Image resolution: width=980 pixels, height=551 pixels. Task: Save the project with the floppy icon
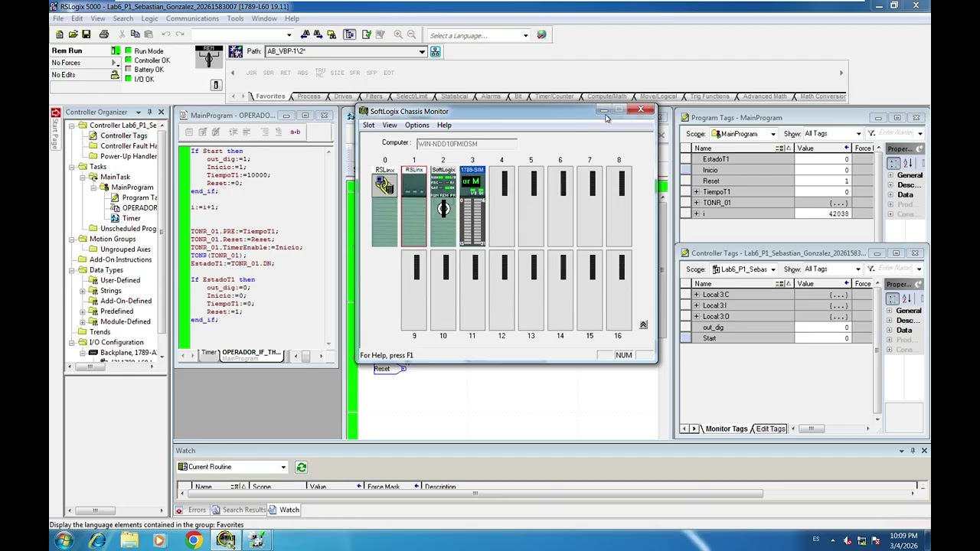pyautogui.click(x=87, y=34)
